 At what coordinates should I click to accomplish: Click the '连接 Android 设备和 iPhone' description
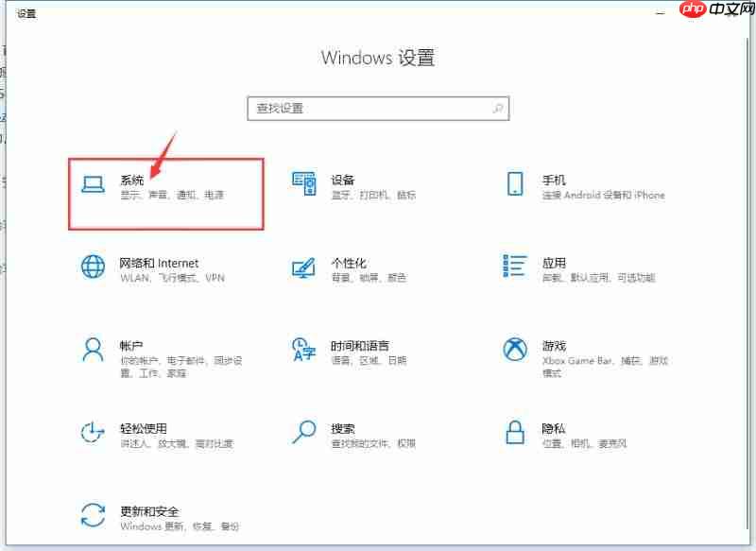(603, 196)
